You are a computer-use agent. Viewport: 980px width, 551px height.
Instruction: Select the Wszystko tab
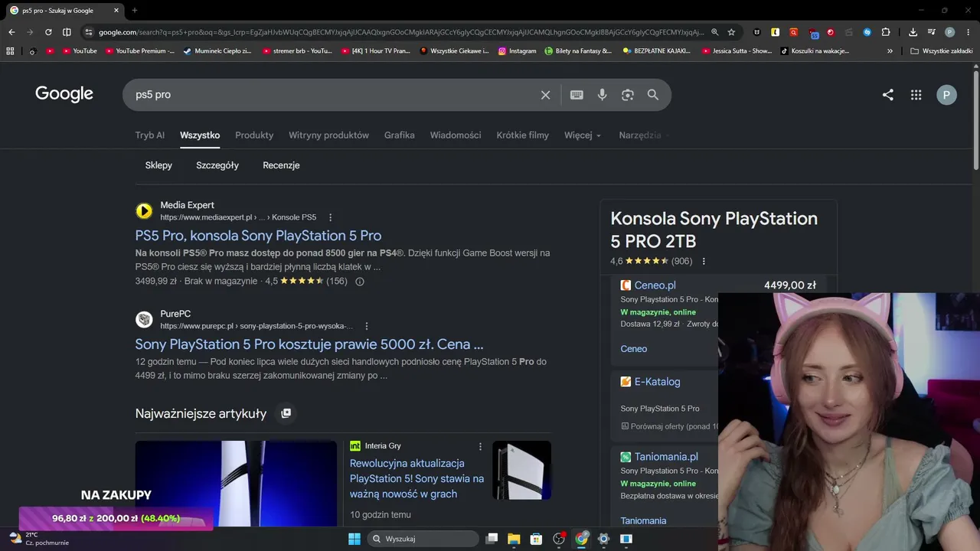[200, 135]
